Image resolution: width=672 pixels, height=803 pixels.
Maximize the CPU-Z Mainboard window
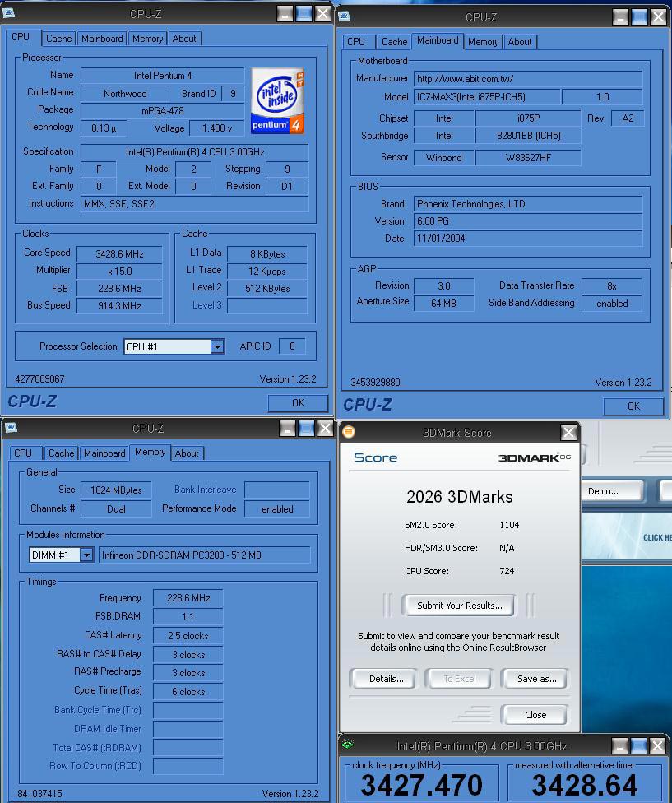tap(640, 17)
